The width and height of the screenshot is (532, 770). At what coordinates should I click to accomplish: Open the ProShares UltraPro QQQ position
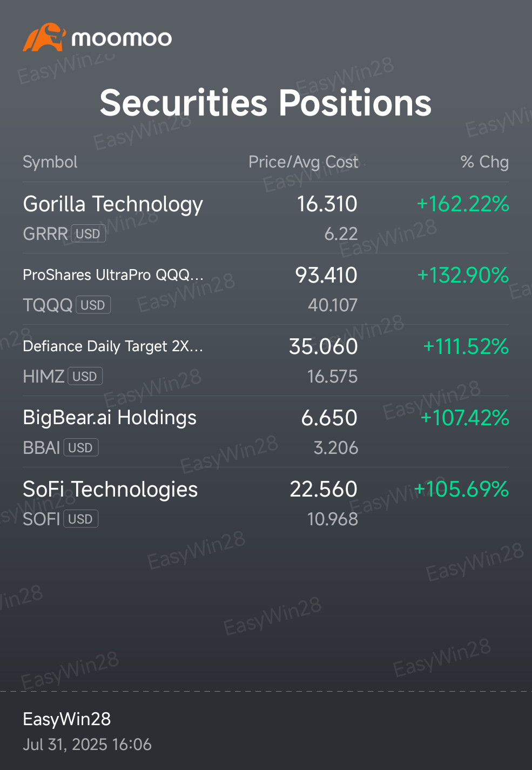click(266, 289)
